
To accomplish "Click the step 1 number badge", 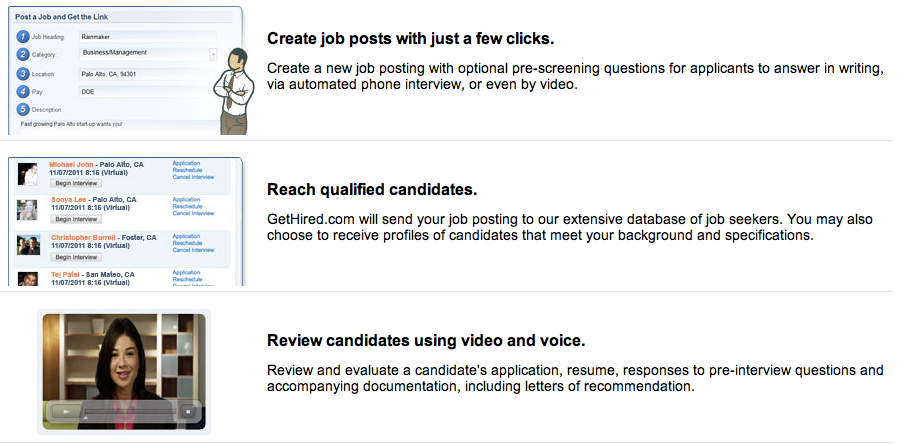I will pyautogui.click(x=23, y=37).
